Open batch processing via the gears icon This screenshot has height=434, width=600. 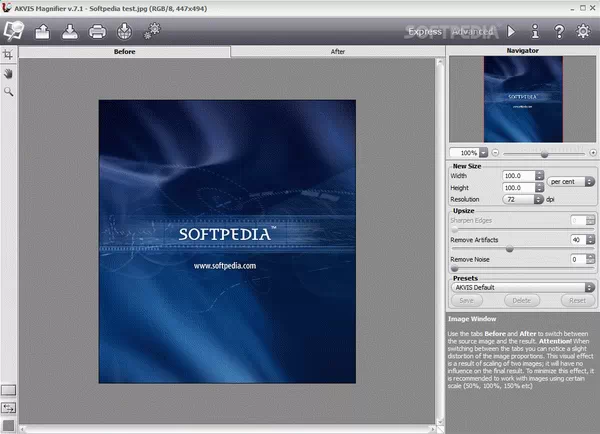click(152, 31)
